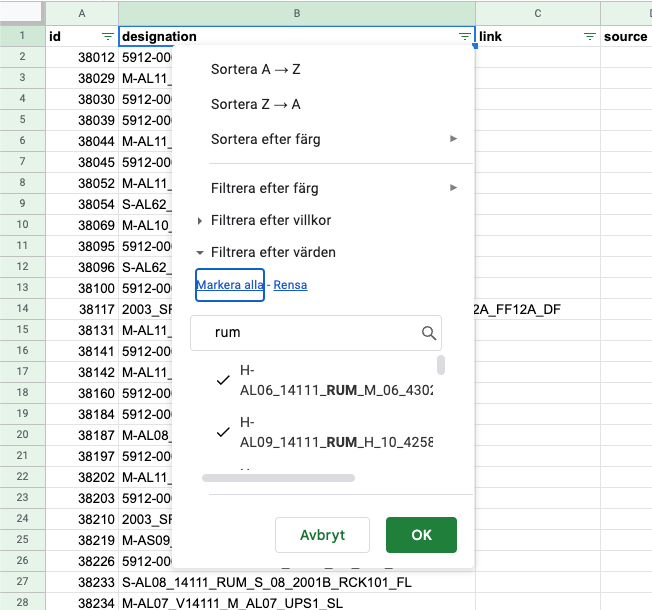
Task: Select column C header
Action: point(538,13)
